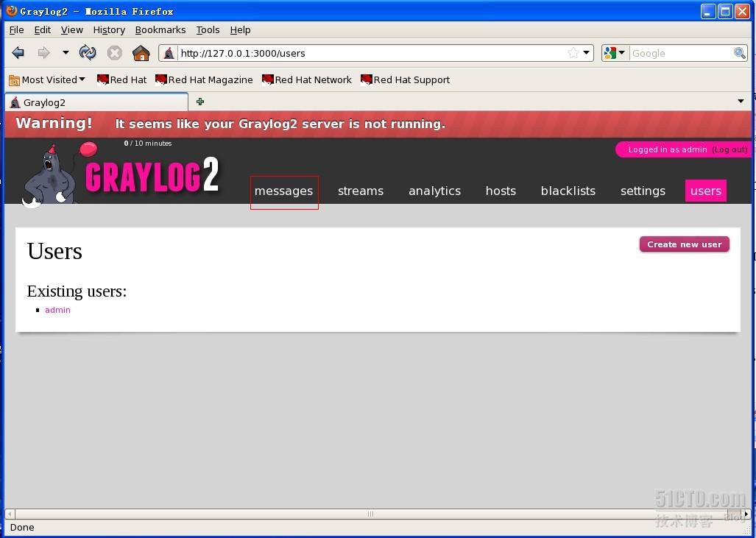This screenshot has width=756, height=538.
Task: Open the back/forward history dropdown
Action: pyautogui.click(x=66, y=52)
